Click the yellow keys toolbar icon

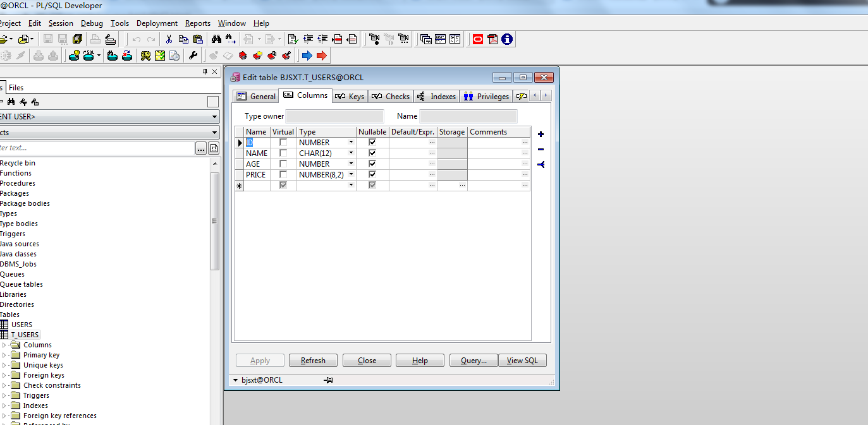click(145, 56)
